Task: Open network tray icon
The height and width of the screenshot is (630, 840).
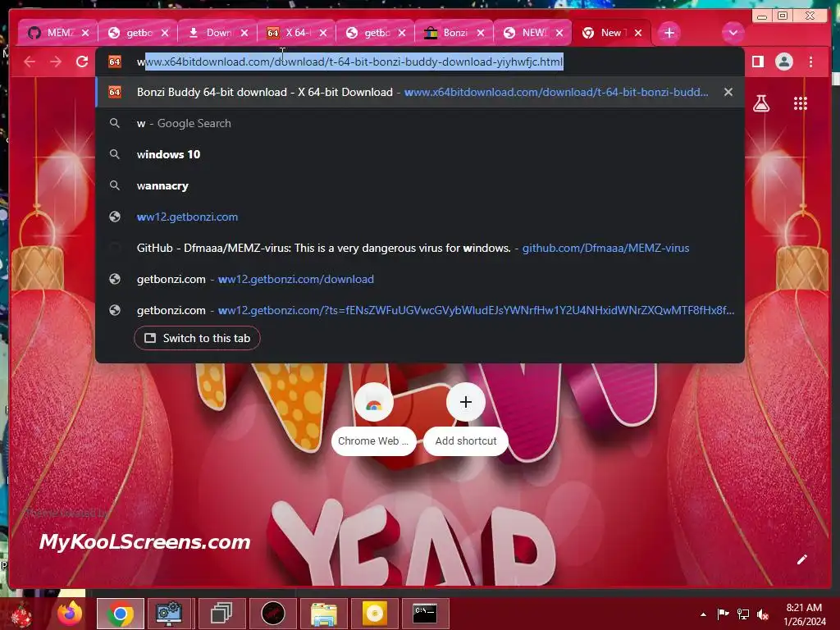Action: (743, 614)
